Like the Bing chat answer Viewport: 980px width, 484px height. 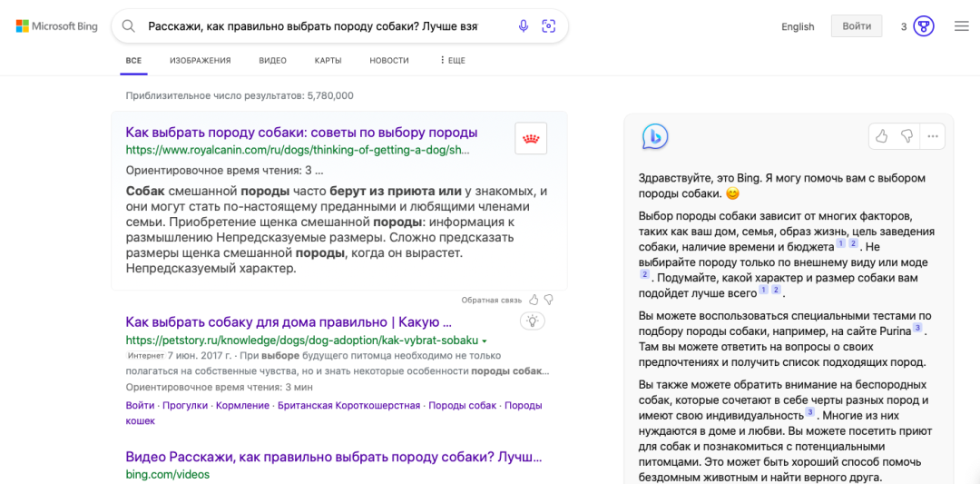click(882, 136)
